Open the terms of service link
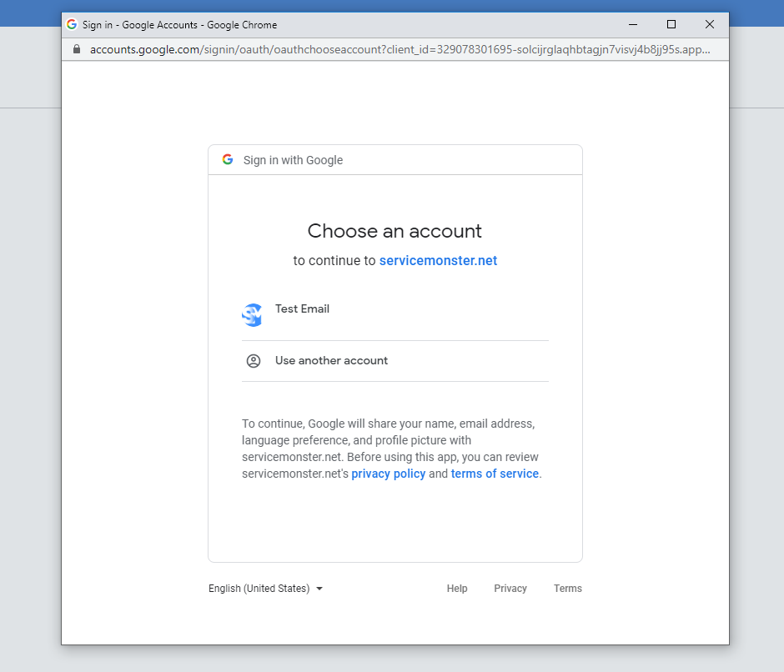The height and width of the screenshot is (672, 784). click(495, 474)
